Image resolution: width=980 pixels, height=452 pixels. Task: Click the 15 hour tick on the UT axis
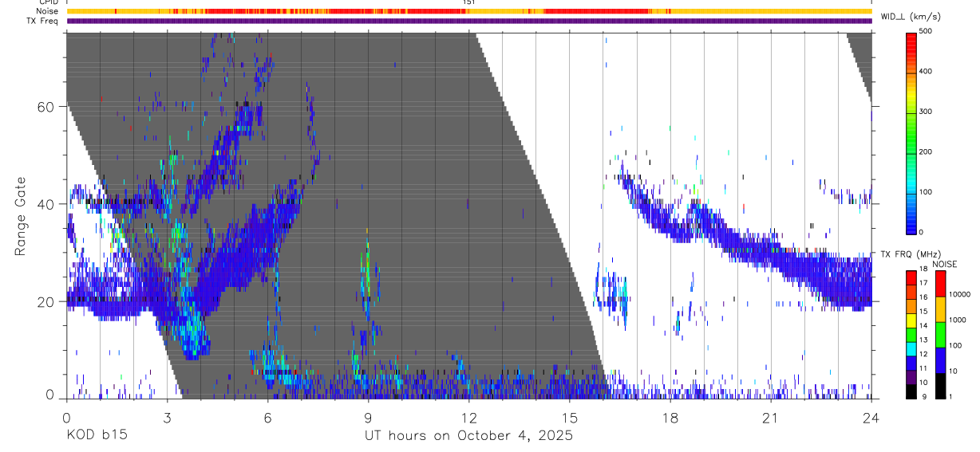[569, 416]
